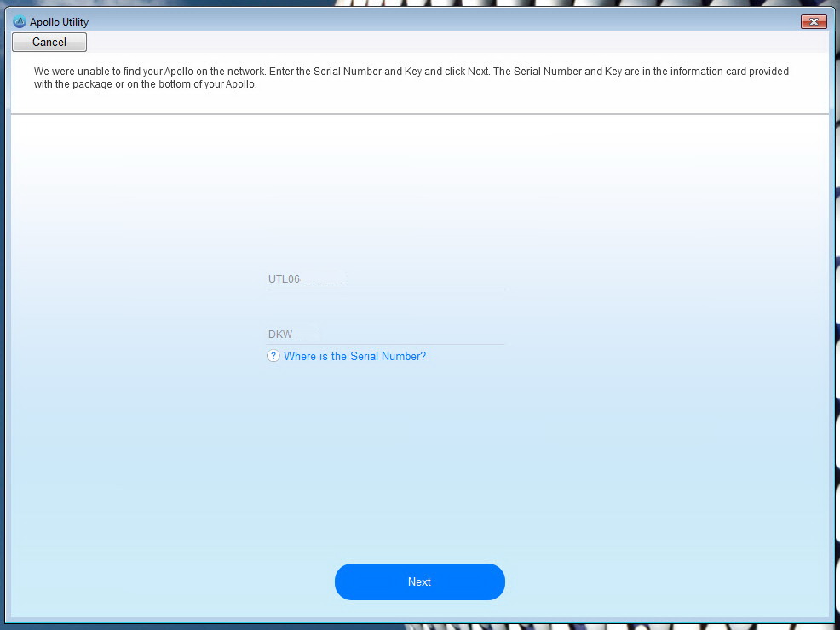This screenshot has width=840, height=630.
Task: Close the Apollo Utility window
Action: 814,21
